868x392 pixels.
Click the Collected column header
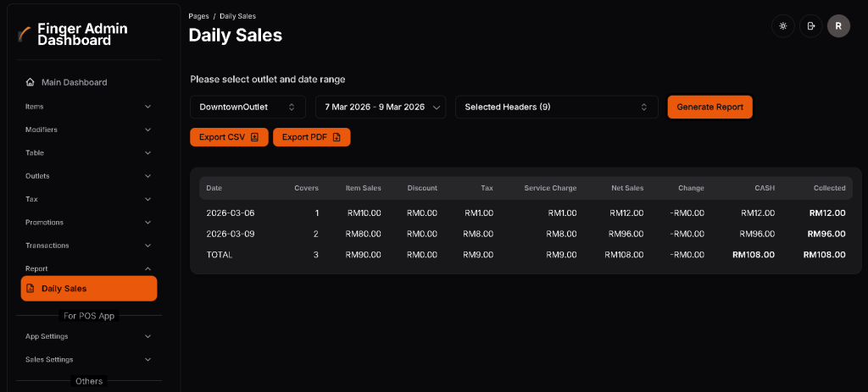pos(829,188)
